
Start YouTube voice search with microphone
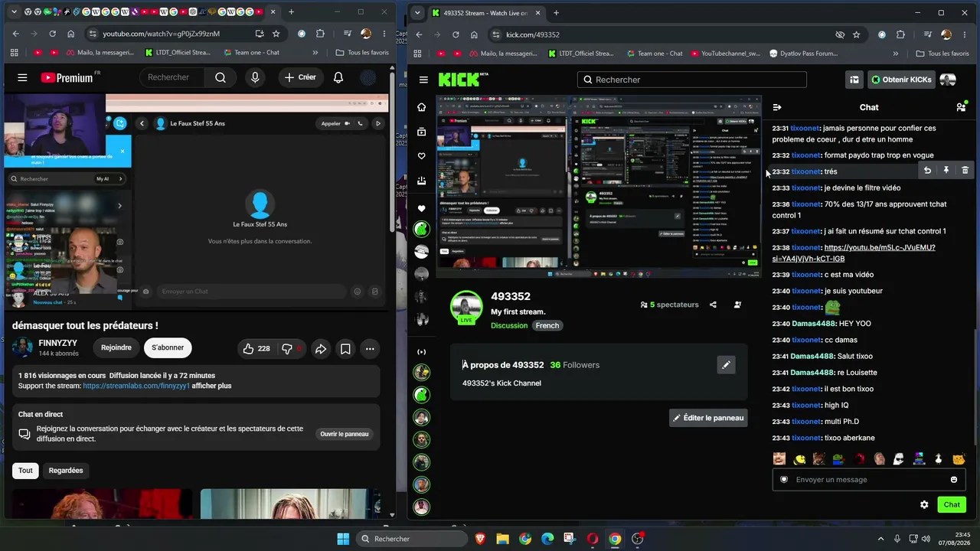click(x=255, y=77)
